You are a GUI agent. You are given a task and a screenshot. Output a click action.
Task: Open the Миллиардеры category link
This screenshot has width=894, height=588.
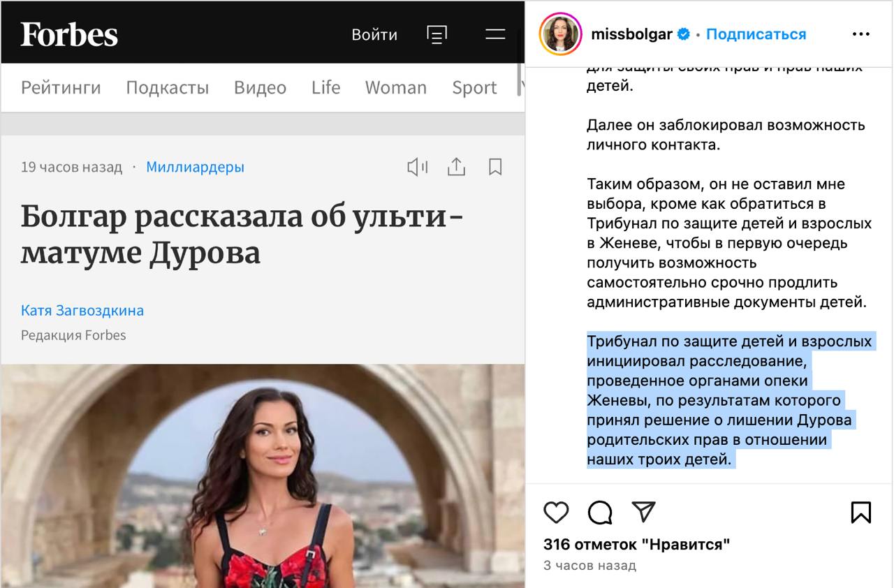tap(195, 167)
